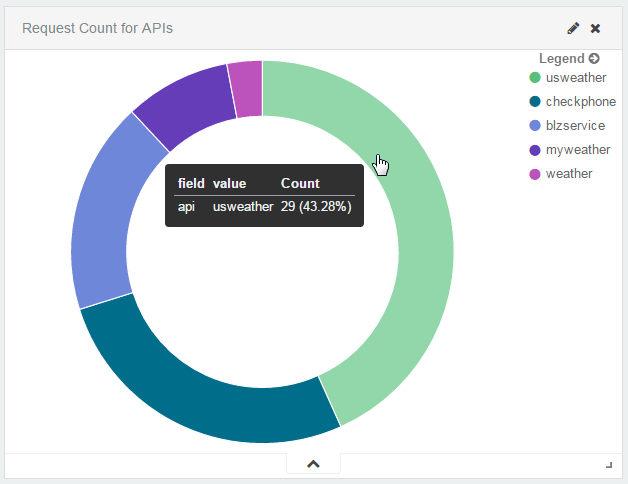Remove panel with the X icon
The width and height of the screenshot is (628, 484).
pos(596,28)
